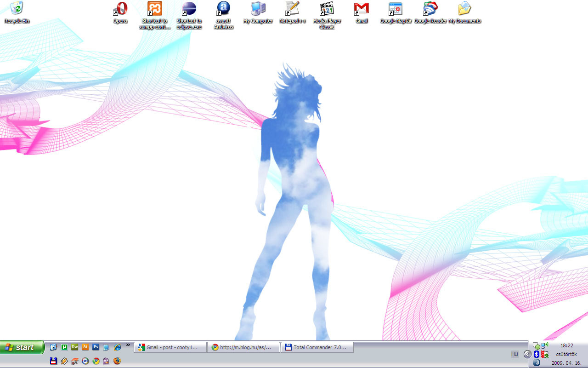This screenshot has width=588, height=368.
Task: Launch Total Commander floppy quick launch icon
Action: [54, 361]
